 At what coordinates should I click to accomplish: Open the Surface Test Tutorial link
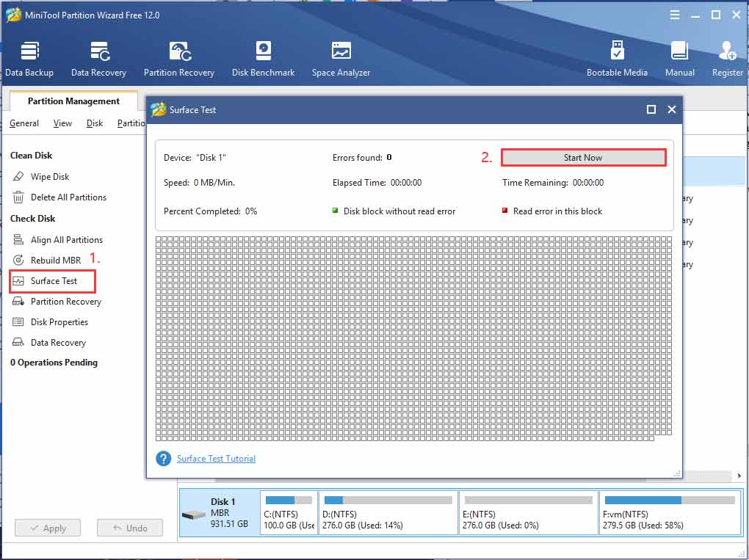[x=216, y=459]
